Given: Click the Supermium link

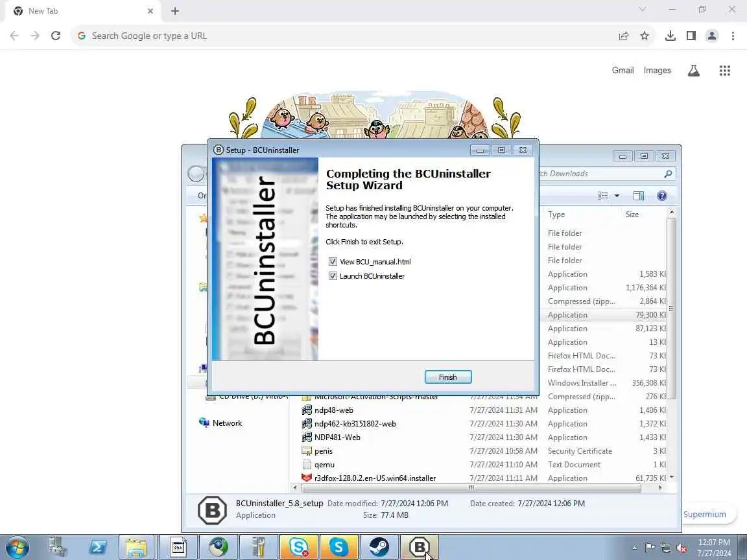Looking at the screenshot, I should (x=705, y=514).
